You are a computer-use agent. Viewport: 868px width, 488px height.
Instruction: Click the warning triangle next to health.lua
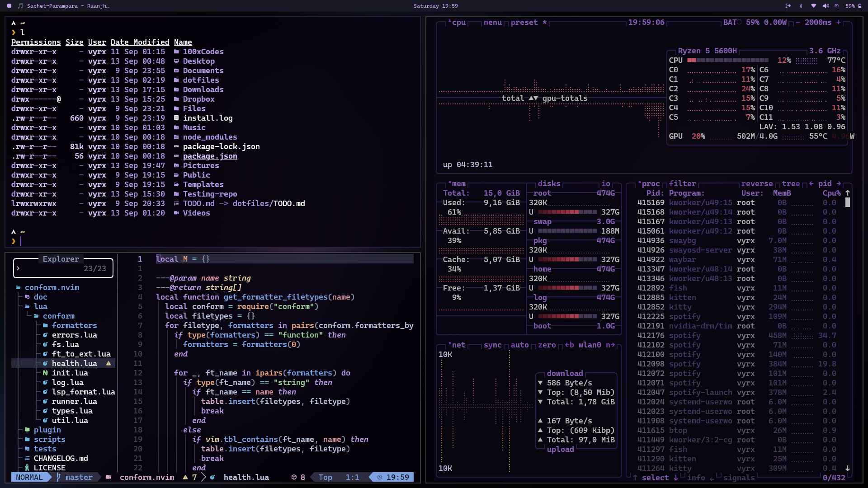(x=108, y=363)
